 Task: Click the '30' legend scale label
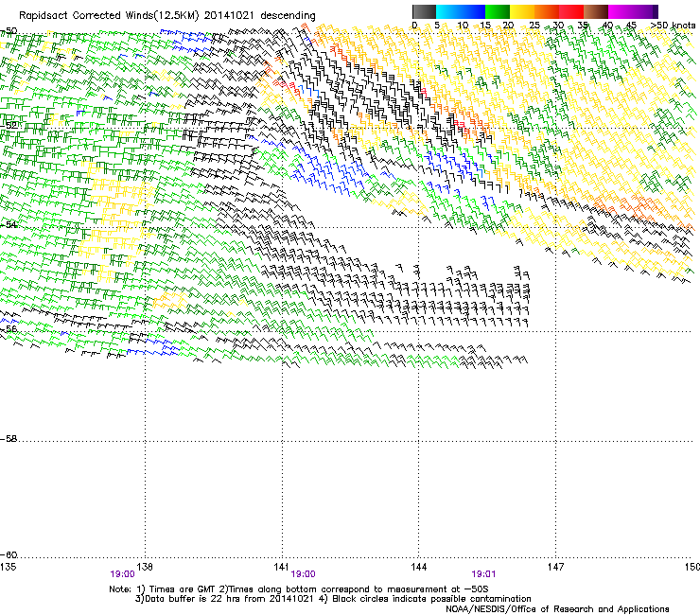point(558,26)
